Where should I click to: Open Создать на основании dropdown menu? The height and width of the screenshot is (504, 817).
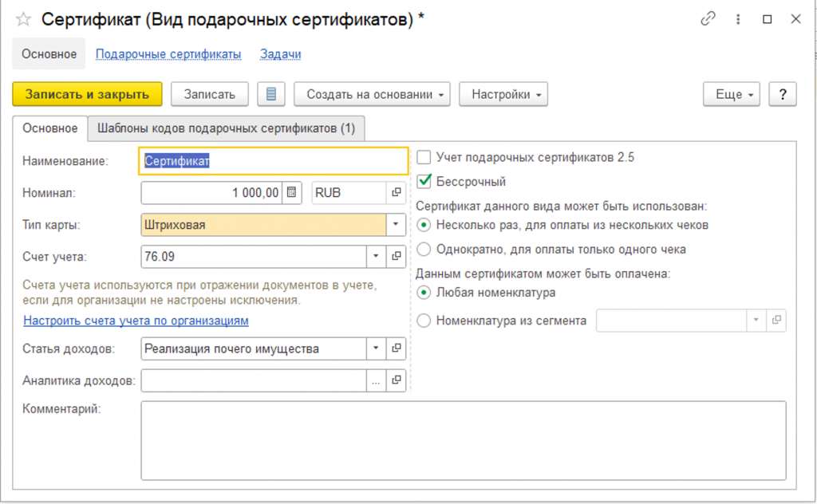click(x=372, y=94)
